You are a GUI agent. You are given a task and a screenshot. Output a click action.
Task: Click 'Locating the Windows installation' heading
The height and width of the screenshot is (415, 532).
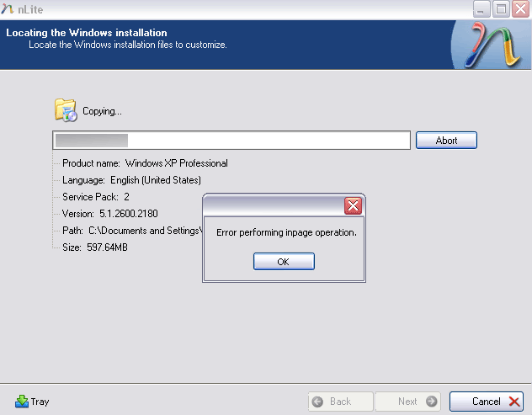tap(87, 33)
